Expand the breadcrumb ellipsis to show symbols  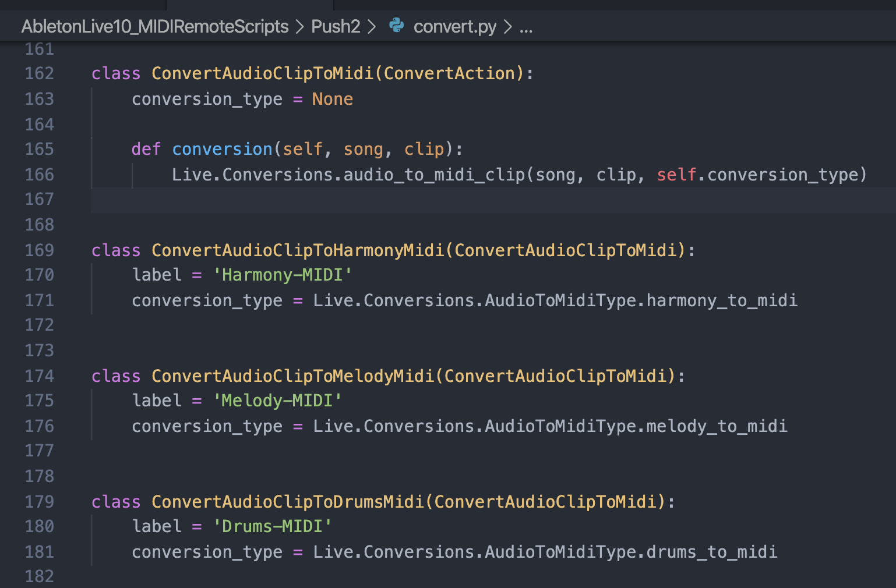[527, 27]
